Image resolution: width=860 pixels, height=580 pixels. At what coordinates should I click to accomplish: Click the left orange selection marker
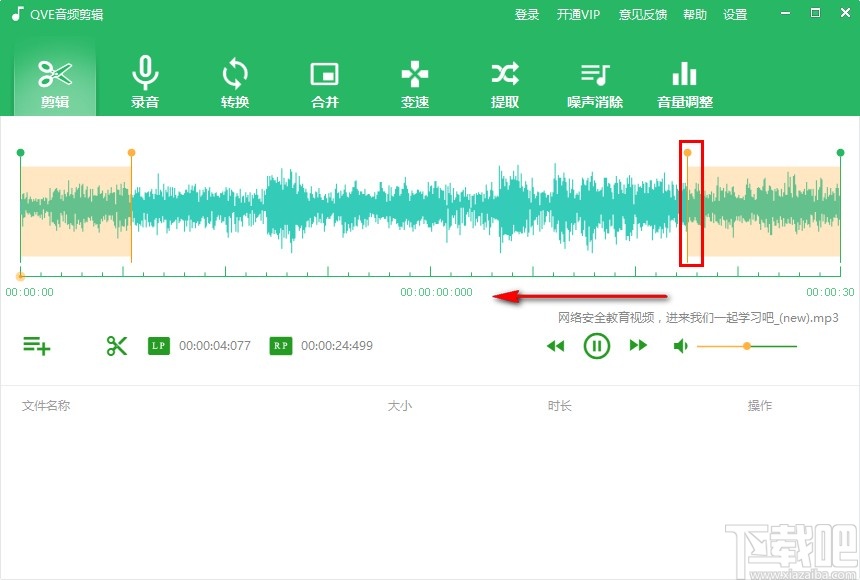tap(131, 153)
